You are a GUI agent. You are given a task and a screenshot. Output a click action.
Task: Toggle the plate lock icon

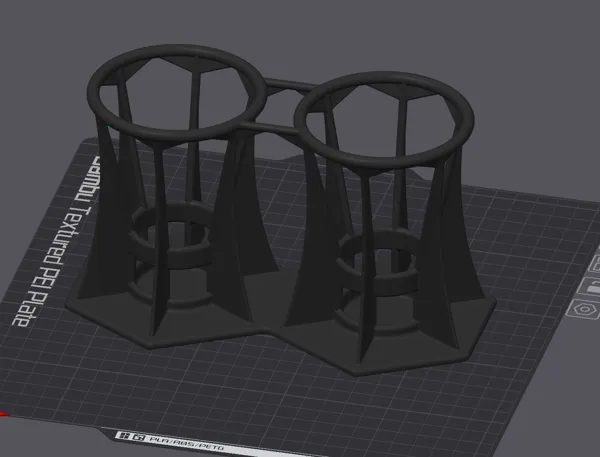point(592,287)
